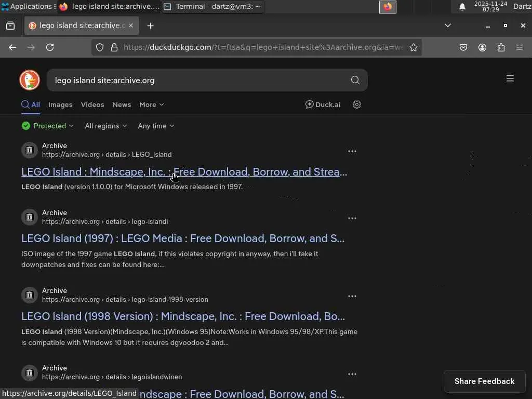Image resolution: width=532 pixels, height=399 pixels.
Task: Click Archive favicon of 1998-version result
Action: (x=30, y=295)
